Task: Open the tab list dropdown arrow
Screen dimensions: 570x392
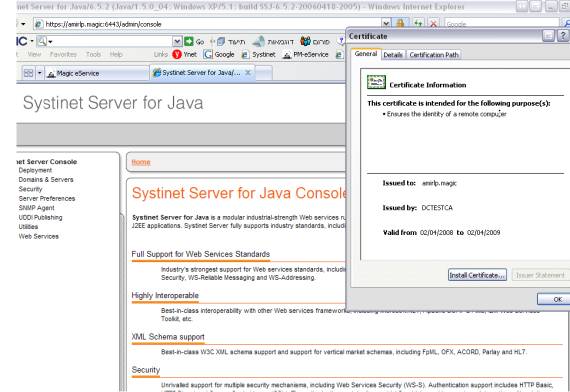Action: [x=40, y=73]
